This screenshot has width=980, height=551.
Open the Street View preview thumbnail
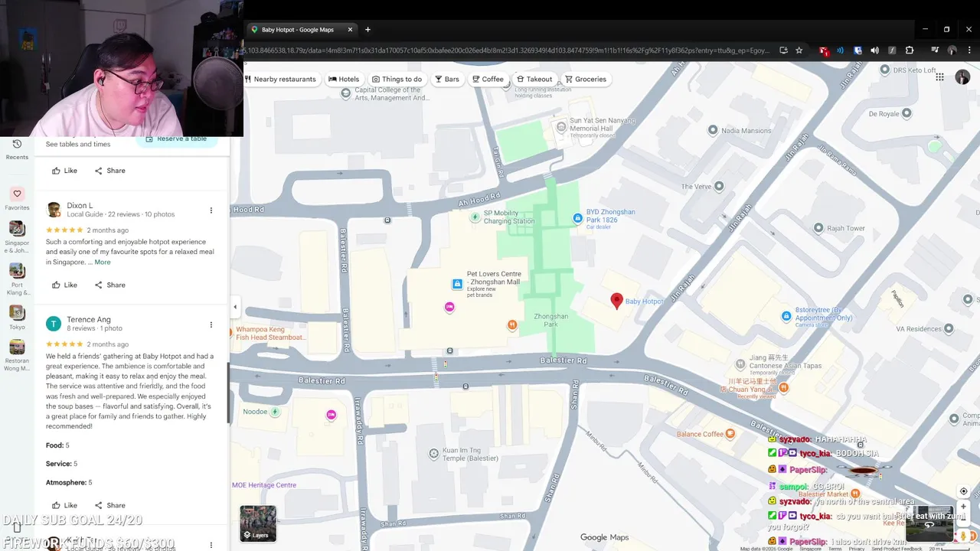pos(929,523)
